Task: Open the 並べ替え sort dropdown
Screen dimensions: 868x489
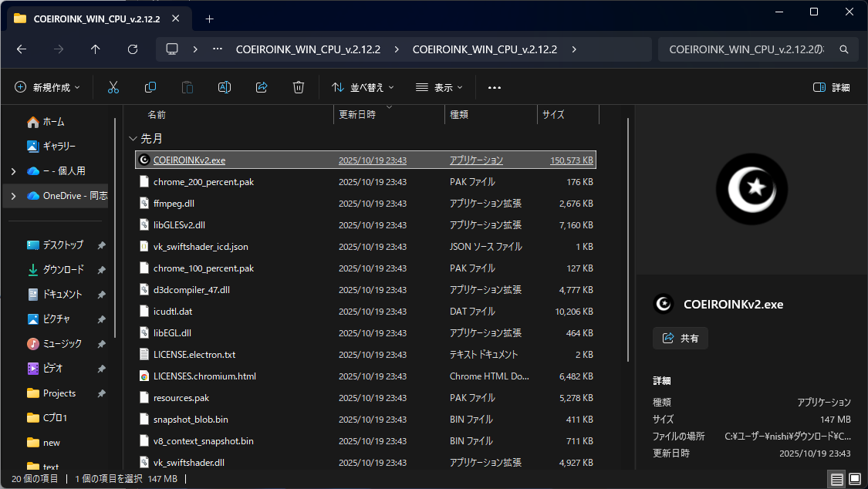Action: pyautogui.click(x=363, y=87)
